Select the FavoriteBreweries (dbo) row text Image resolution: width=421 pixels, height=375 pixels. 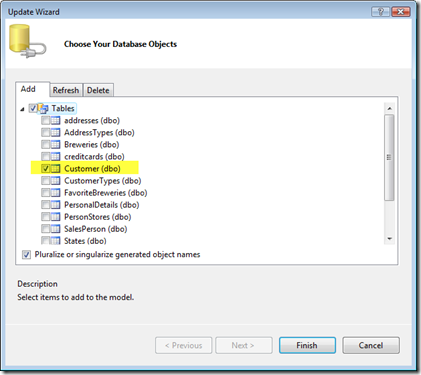tap(106, 193)
